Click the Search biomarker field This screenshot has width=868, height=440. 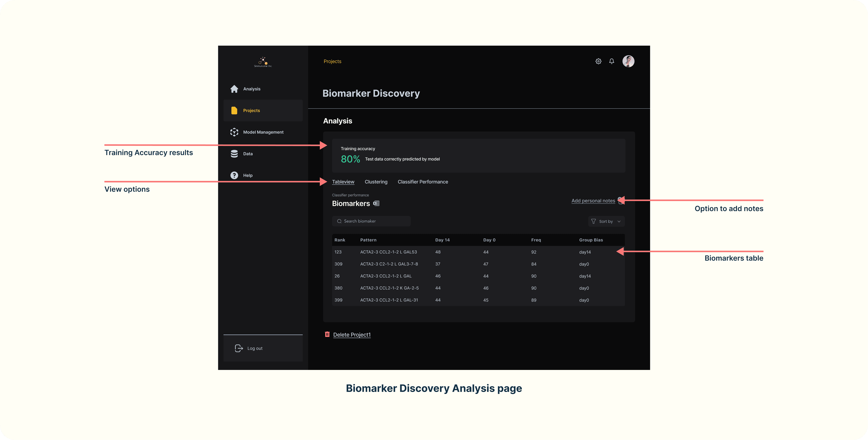click(x=371, y=221)
